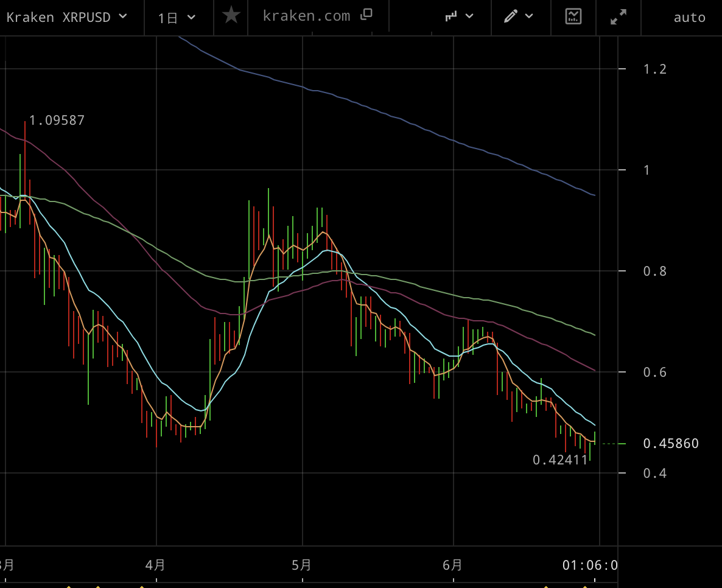The height and width of the screenshot is (588, 722).
Task: Expand the pencil drawing tools menu
Action: pos(519,16)
